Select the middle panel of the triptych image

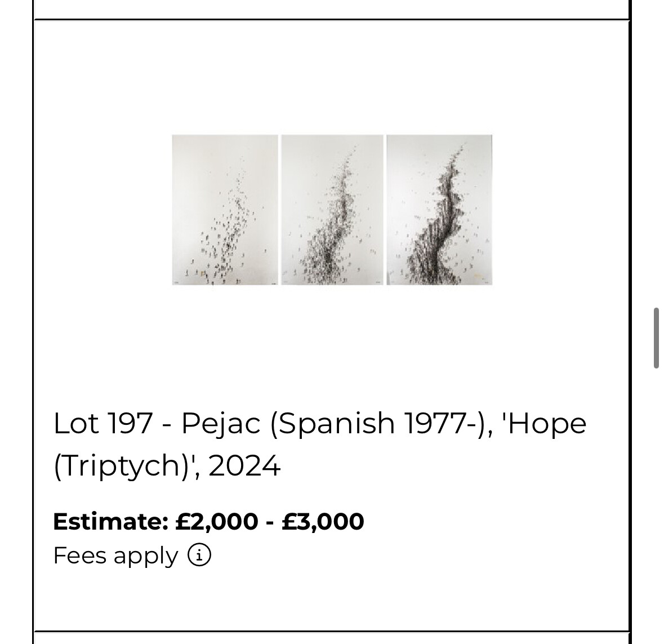click(332, 210)
